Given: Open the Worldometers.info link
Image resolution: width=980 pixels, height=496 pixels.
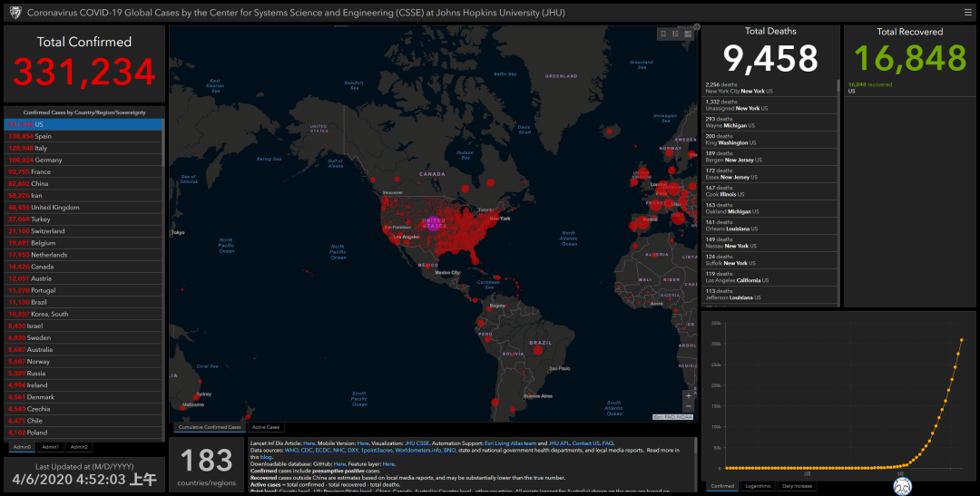Looking at the screenshot, I should (418, 450).
